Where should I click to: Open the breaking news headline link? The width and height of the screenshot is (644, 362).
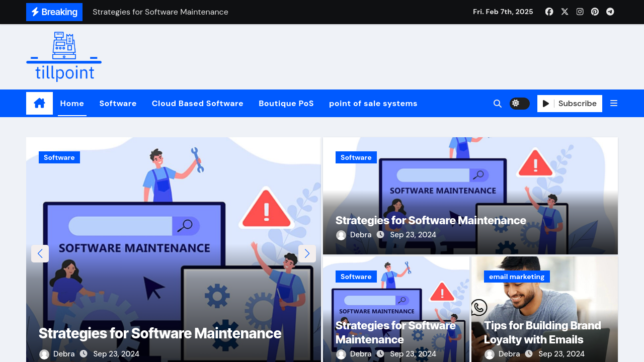point(160,12)
